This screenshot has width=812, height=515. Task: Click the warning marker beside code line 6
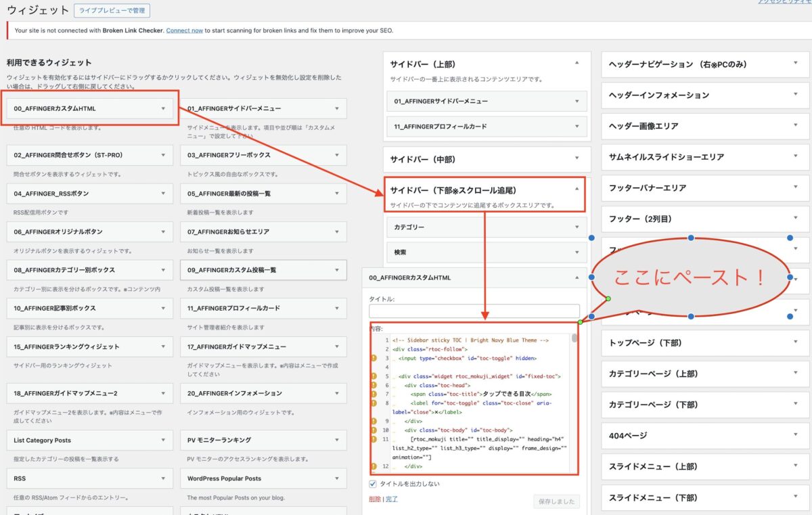(x=373, y=385)
